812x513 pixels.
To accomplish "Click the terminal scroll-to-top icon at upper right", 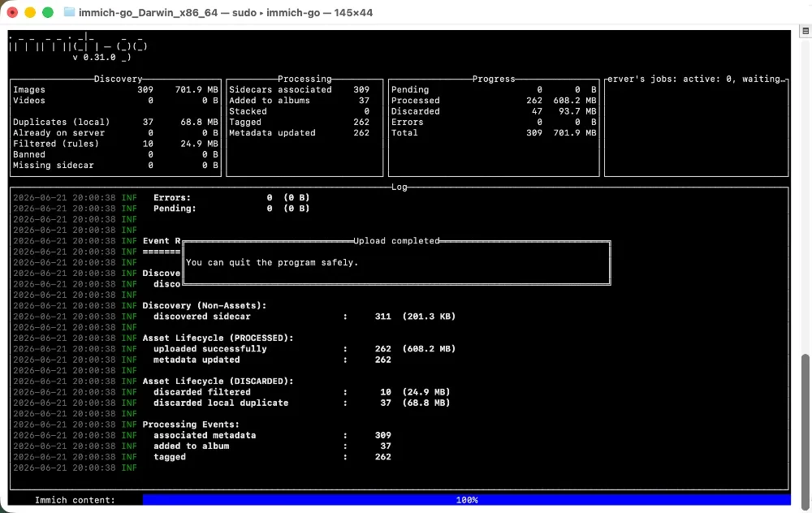I will point(806,31).
